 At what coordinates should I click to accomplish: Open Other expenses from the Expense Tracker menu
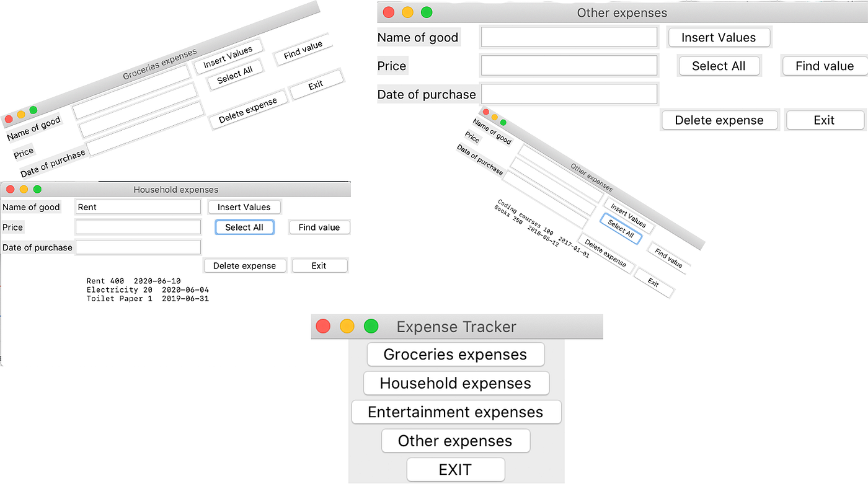tap(456, 441)
